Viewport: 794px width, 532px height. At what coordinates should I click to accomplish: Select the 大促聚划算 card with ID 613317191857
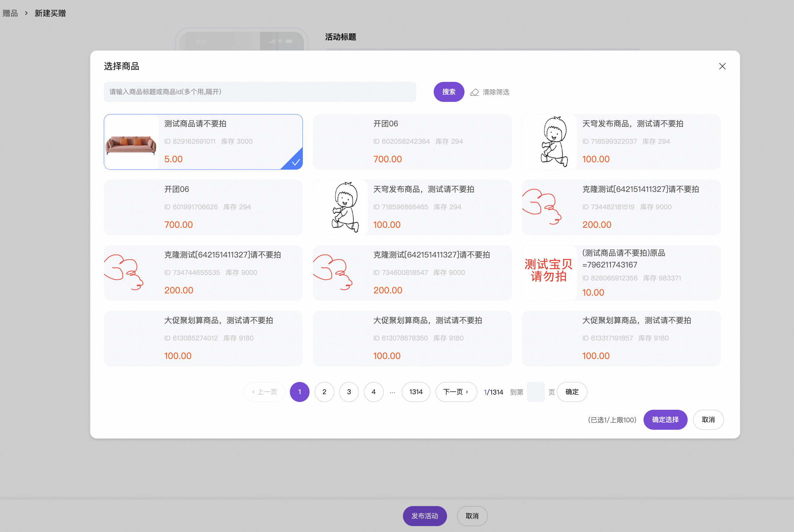[x=621, y=339]
